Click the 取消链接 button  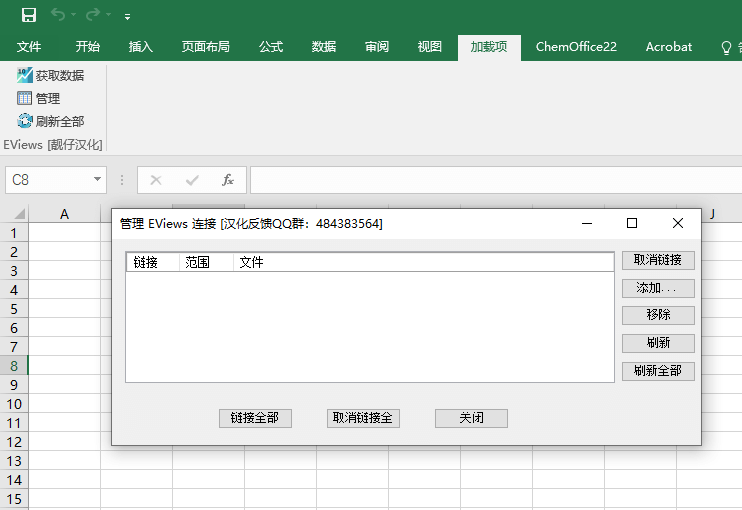click(x=658, y=260)
